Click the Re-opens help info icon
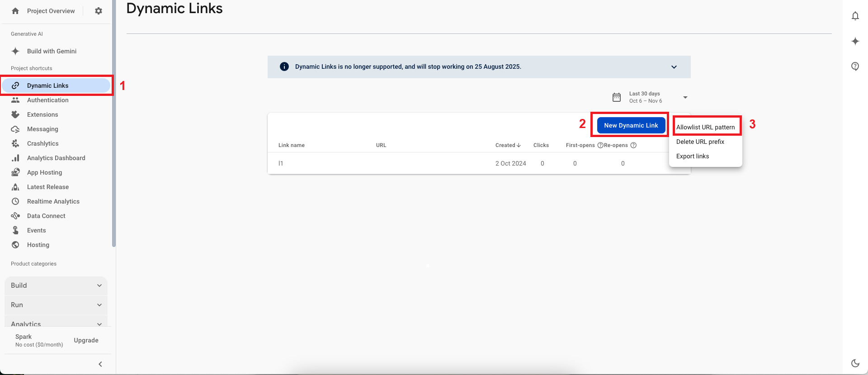Image resolution: width=868 pixels, height=375 pixels. pyautogui.click(x=633, y=145)
